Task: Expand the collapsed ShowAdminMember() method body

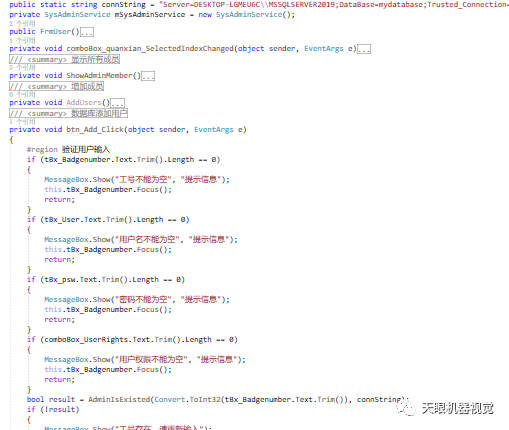Action: [148, 76]
